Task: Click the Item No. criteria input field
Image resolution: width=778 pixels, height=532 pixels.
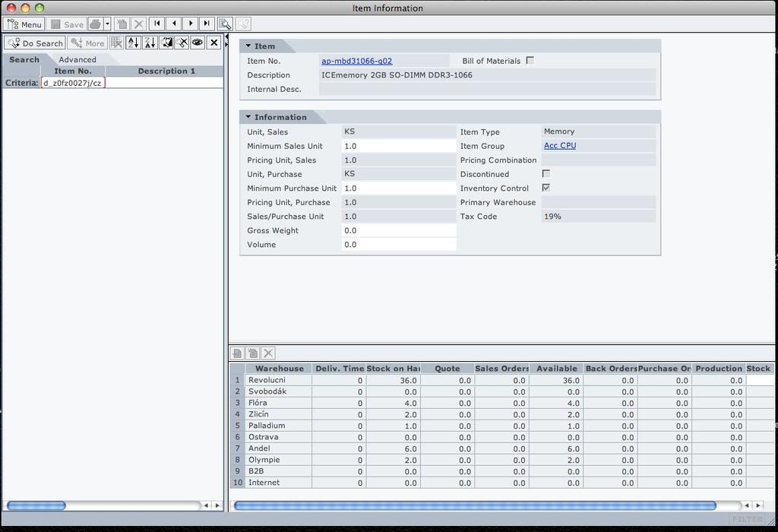Action: 73,83
